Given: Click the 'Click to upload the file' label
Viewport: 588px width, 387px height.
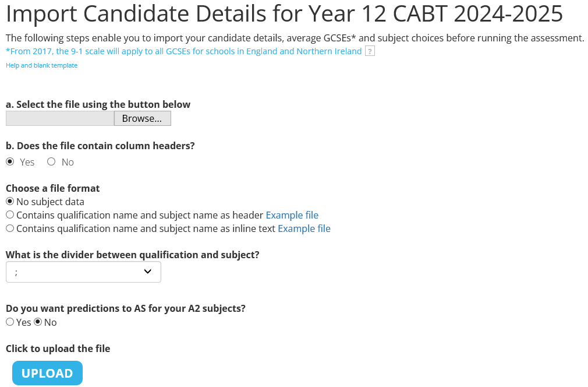Looking at the screenshot, I should coord(58,349).
